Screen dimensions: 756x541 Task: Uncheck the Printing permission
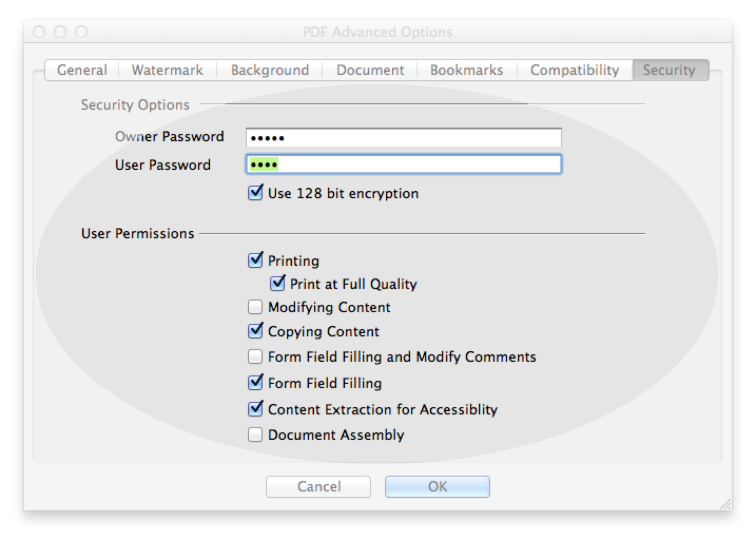point(256,260)
